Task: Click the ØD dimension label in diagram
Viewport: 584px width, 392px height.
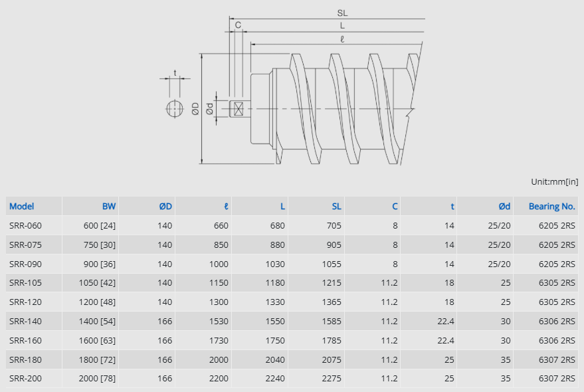Action: [x=195, y=108]
